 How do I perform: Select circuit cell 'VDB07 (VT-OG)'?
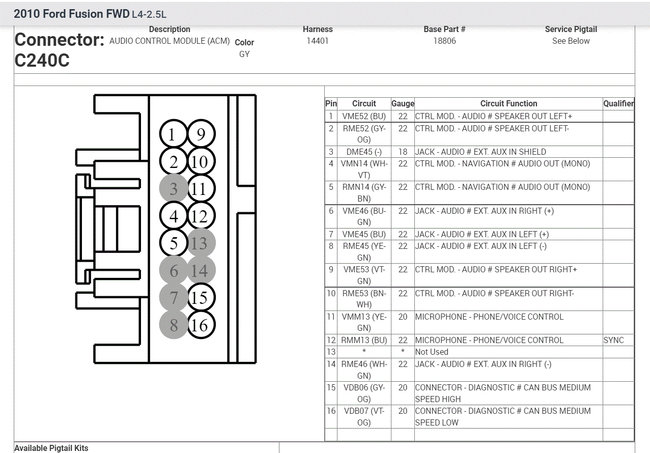click(364, 417)
